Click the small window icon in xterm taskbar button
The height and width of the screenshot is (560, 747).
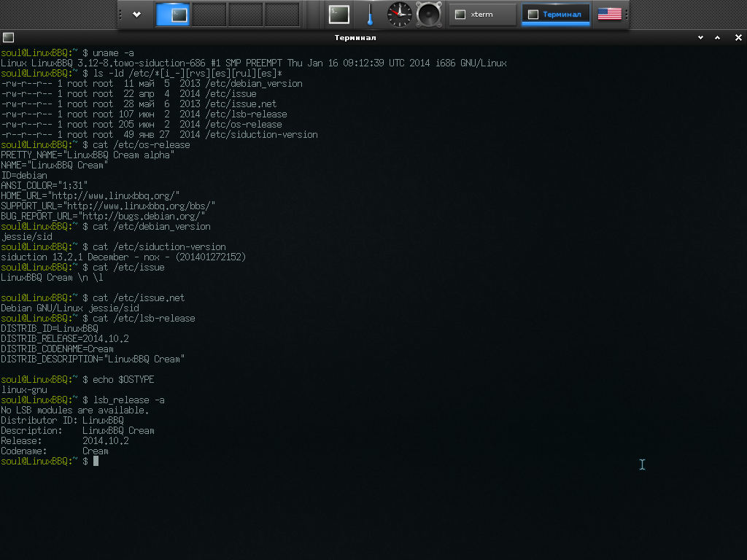[x=460, y=15]
